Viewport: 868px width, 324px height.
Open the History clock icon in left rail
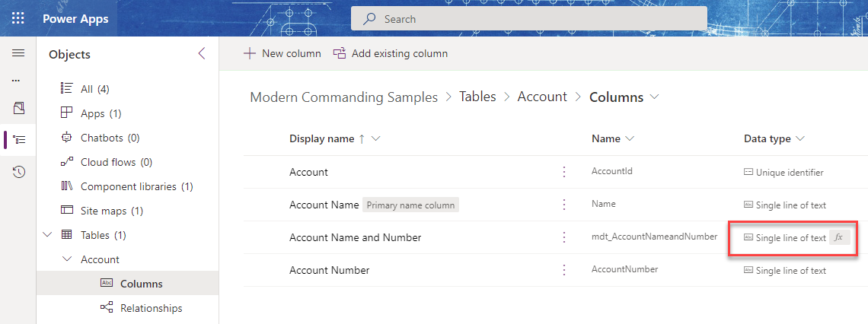pyautogui.click(x=18, y=172)
